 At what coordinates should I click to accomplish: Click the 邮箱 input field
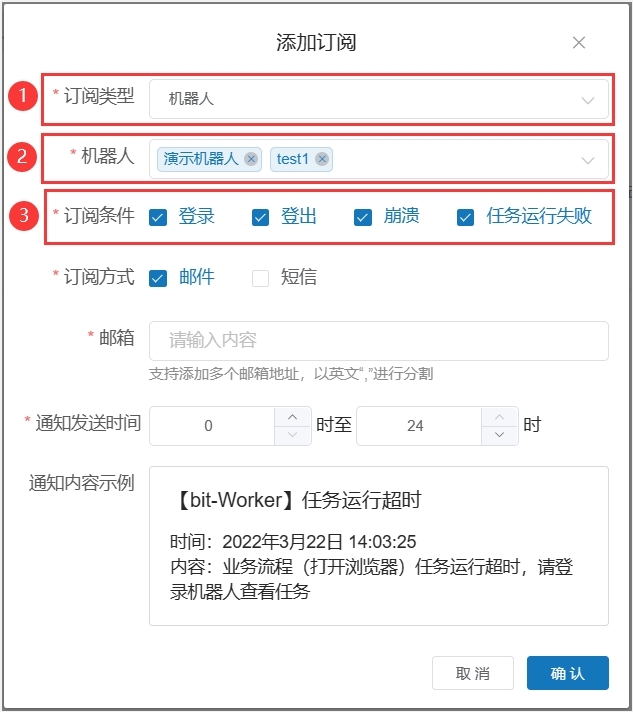click(x=378, y=340)
